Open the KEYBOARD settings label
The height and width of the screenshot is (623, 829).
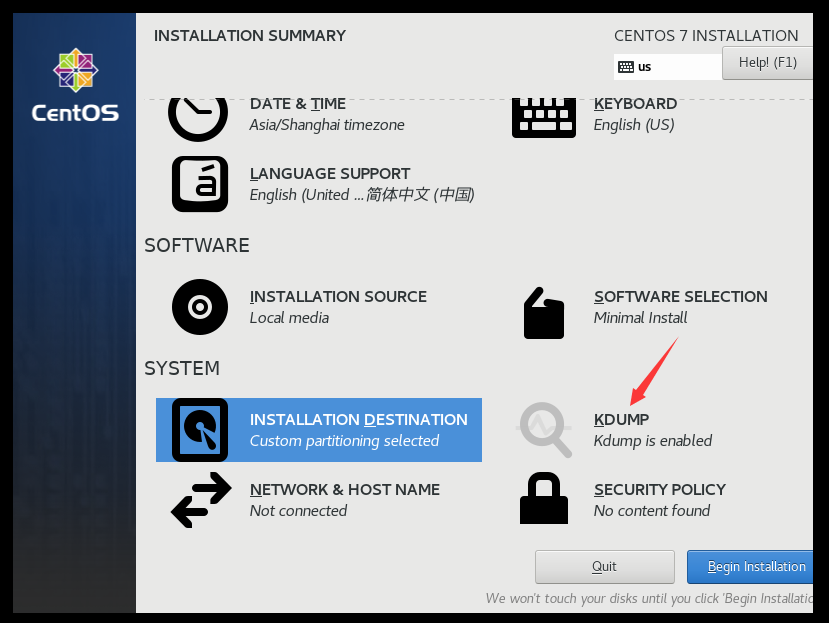[x=635, y=104]
